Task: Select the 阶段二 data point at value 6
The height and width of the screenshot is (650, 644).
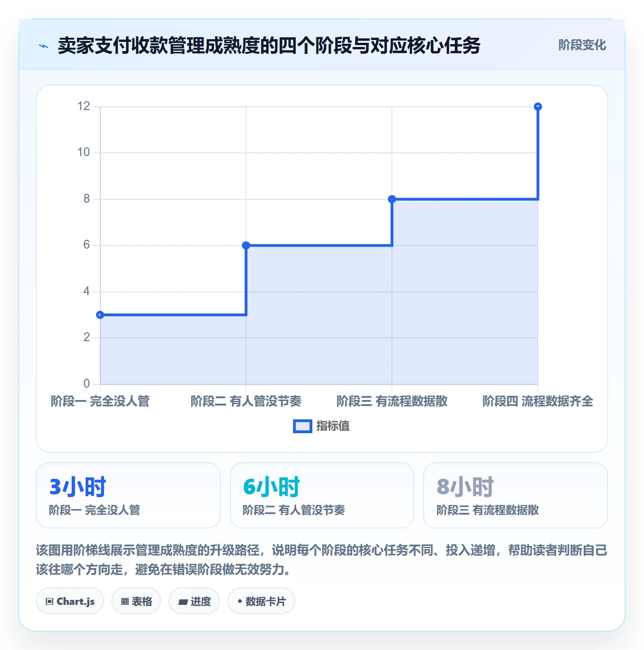Action: [x=246, y=245]
